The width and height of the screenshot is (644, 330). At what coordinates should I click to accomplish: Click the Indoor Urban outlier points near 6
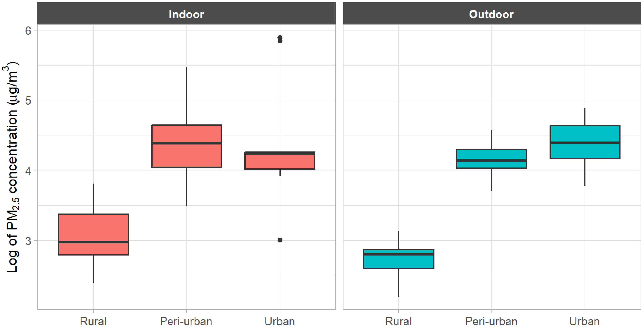[280, 39]
